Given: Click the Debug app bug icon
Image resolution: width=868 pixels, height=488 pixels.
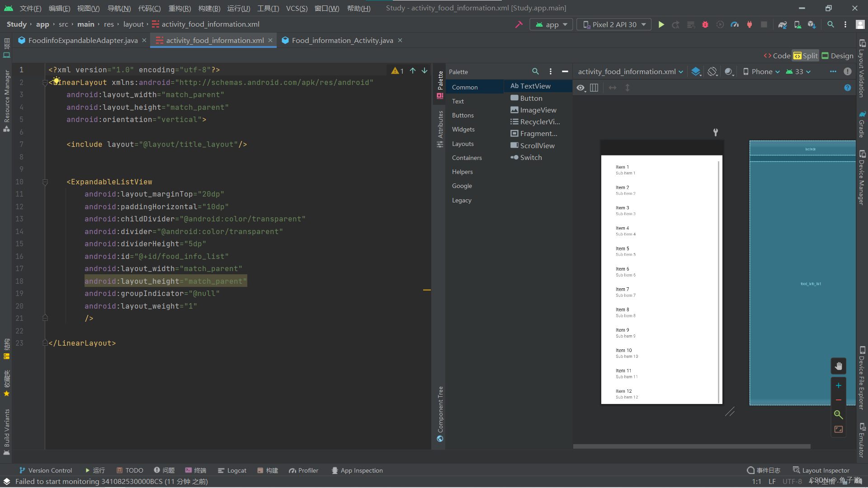Looking at the screenshot, I should (705, 24).
